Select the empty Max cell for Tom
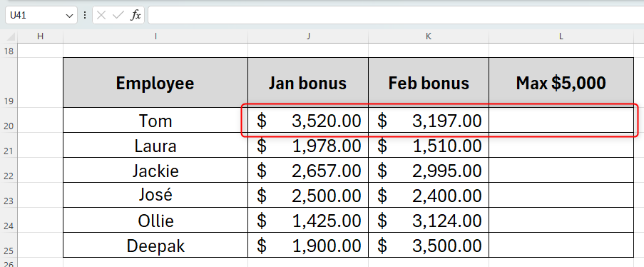The height and width of the screenshot is (267, 644). coord(561,120)
